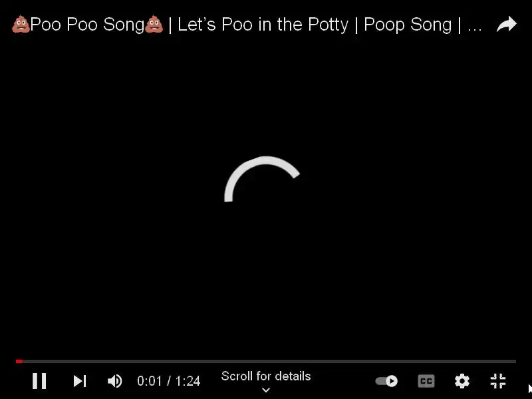Exit fullscreen mode
The height and width of the screenshot is (399, 532).
coord(498,380)
